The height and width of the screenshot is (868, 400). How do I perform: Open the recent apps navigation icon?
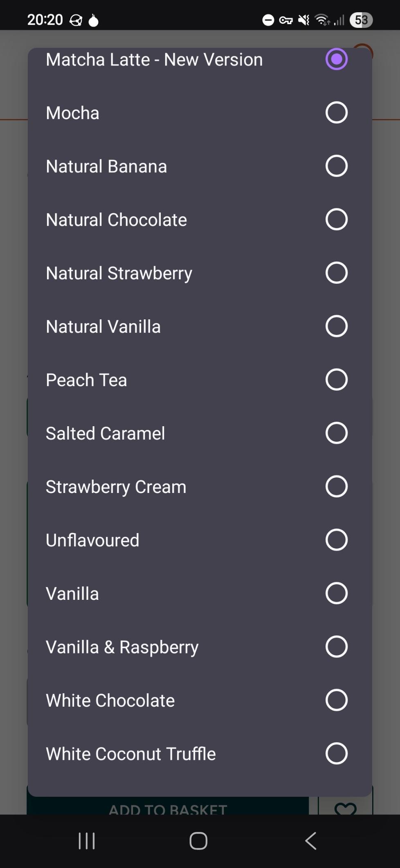coord(87,841)
